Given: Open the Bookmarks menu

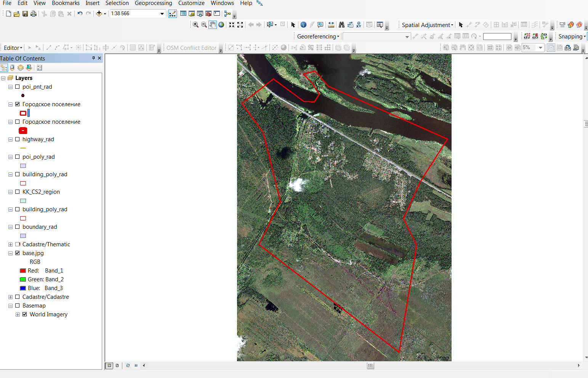Looking at the screenshot, I should pos(66,3).
